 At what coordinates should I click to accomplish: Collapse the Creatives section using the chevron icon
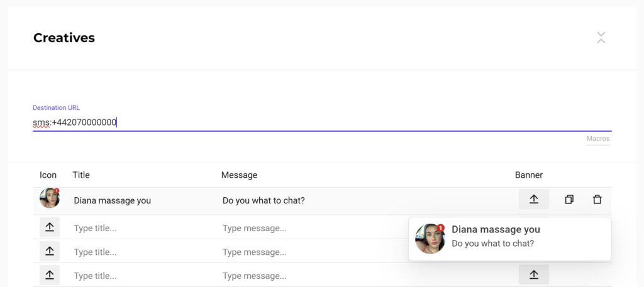601,37
